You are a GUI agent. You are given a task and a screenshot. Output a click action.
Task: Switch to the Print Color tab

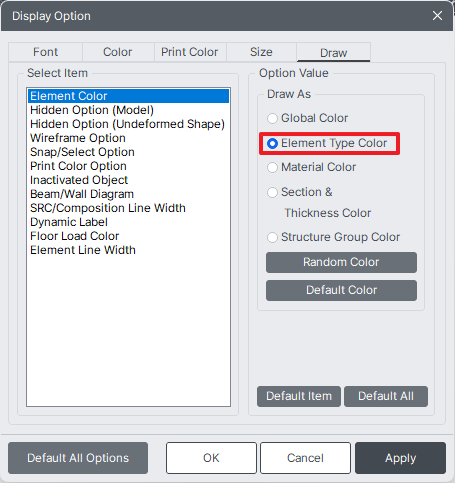click(190, 52)
